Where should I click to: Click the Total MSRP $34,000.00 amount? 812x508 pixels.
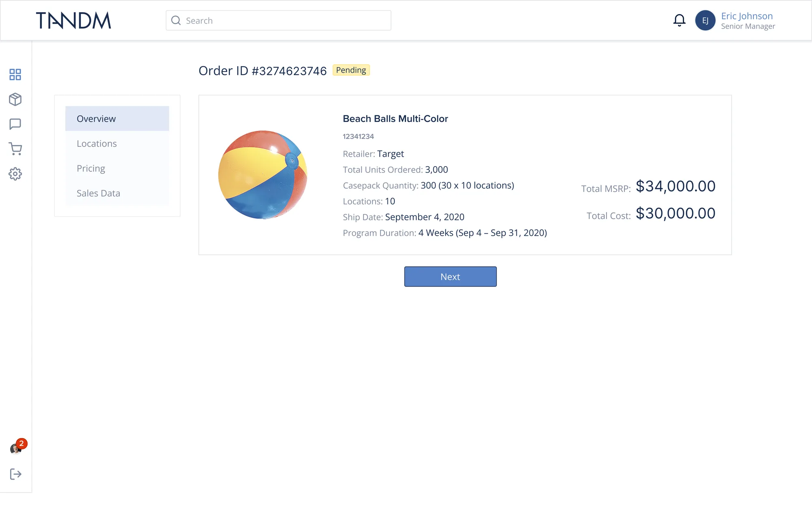coord(676,186)
